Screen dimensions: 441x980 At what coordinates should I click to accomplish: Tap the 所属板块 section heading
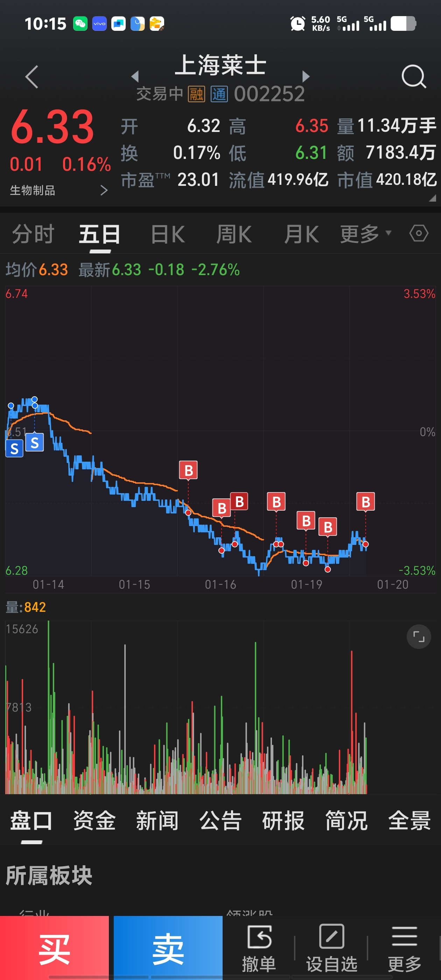[x=49, y=875]
